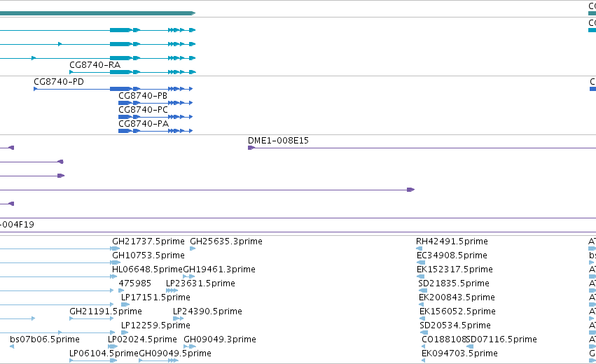Click the GH25635.3prime EST label
Screen dimensions: 596x364
[x=226, y=241]
